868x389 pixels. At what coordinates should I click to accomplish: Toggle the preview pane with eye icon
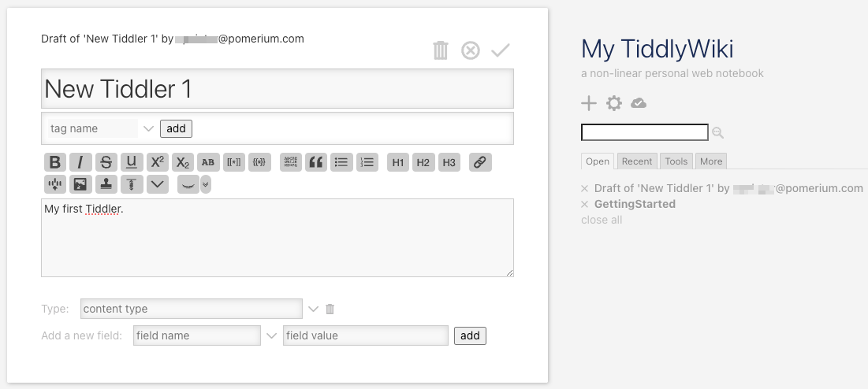(x=188, y=184)
